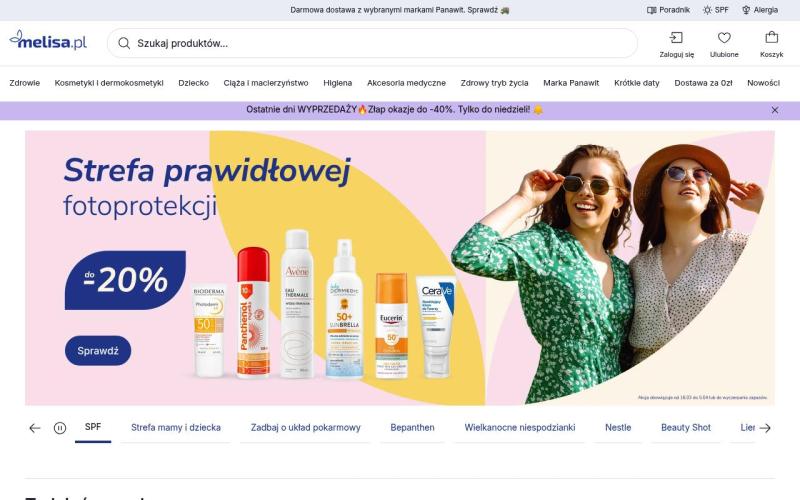Screen dimensions: 800x500
Task: Go to previous carousel slide arrow
Action: [x=35, y=428]
